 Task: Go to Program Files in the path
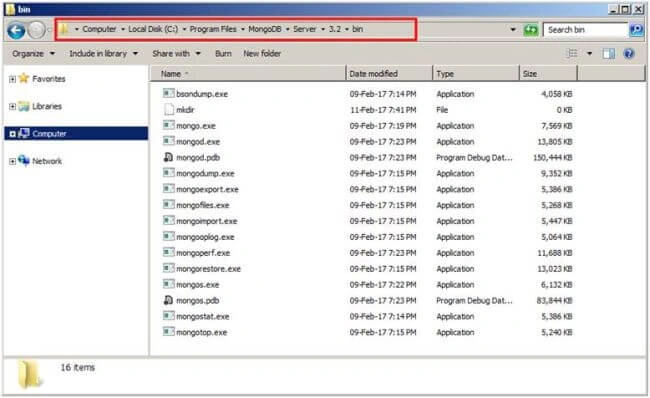(x=213, y=29)
